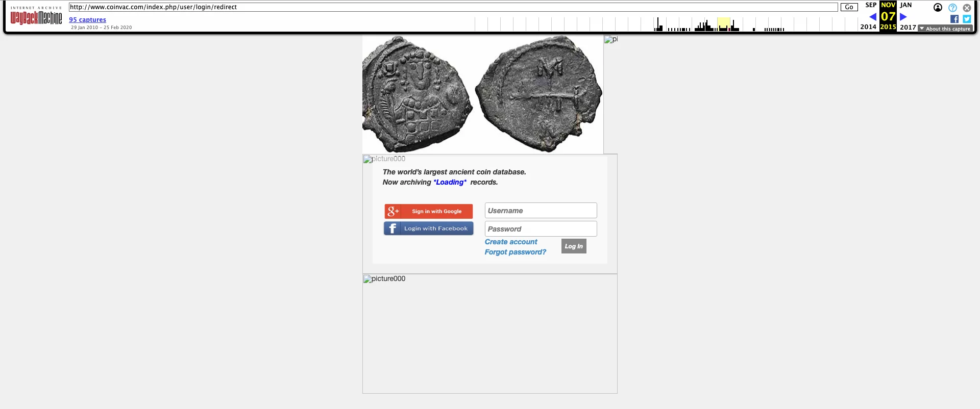This screenshot has width=980, height=409.
Task: Close the Wayback toolbar with X icon
Action: point(967,8)
